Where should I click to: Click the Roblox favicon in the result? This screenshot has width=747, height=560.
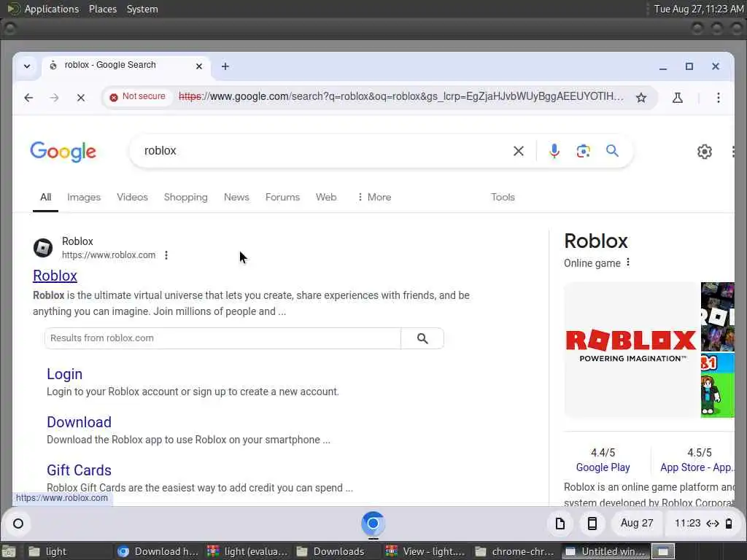pos(43,248)
